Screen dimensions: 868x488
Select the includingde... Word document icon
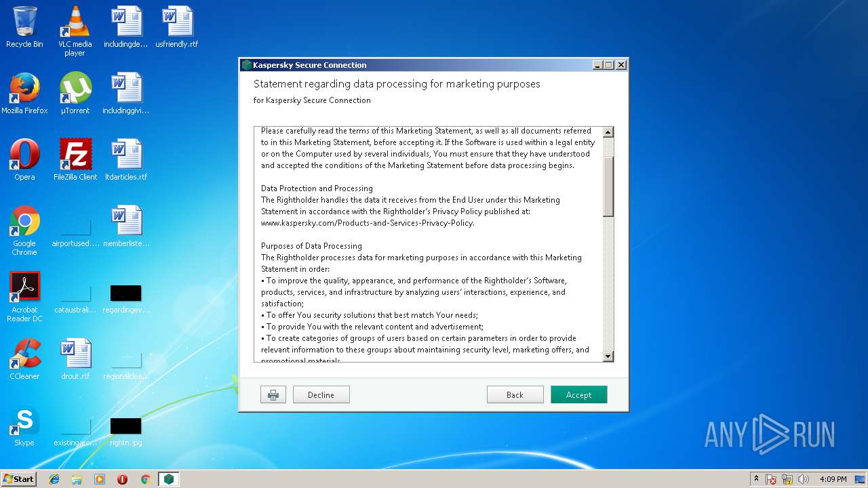point(125,27)
